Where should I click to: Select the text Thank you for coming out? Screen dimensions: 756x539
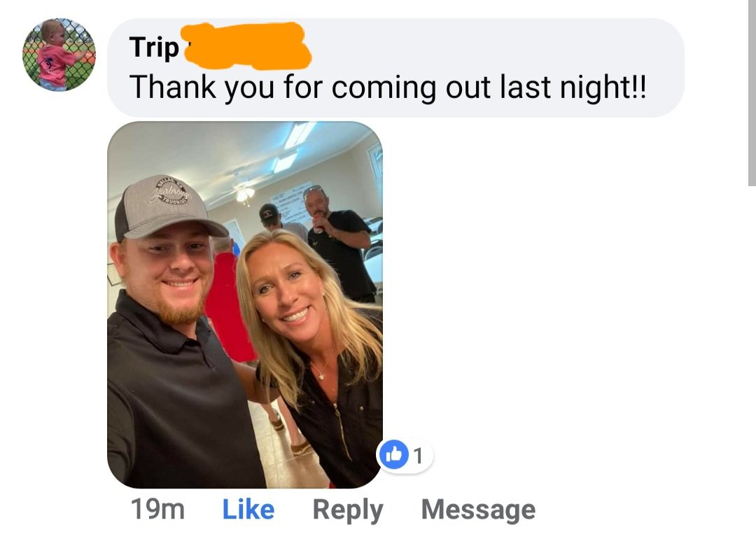[284, 87]
